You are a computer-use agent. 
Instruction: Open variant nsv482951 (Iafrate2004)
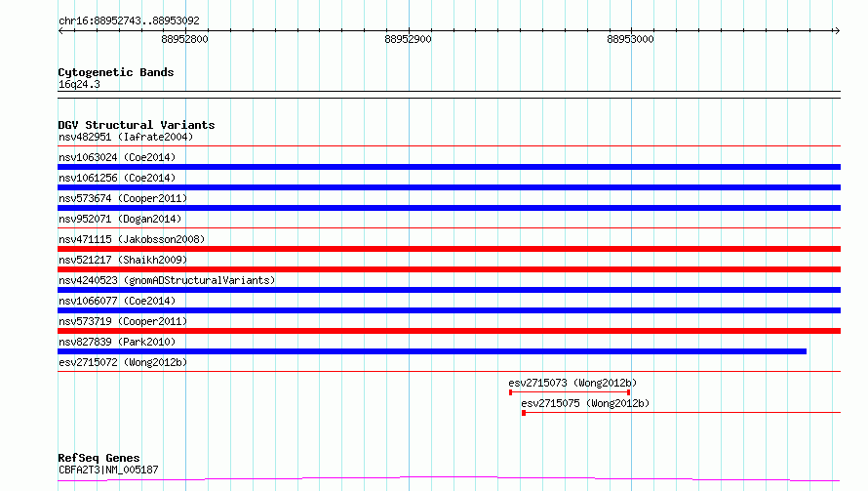(126, 137)
